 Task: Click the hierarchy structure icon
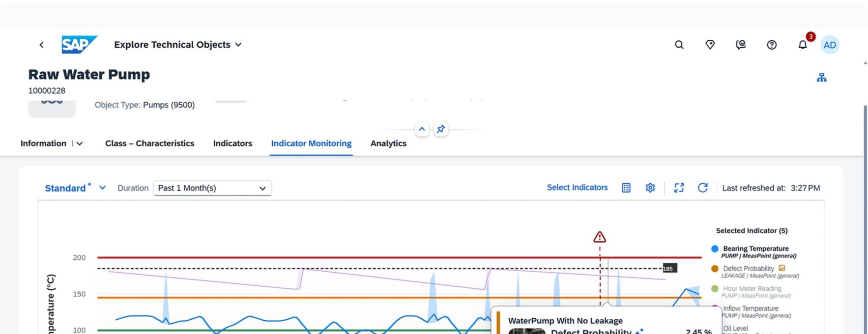[821, 78]
